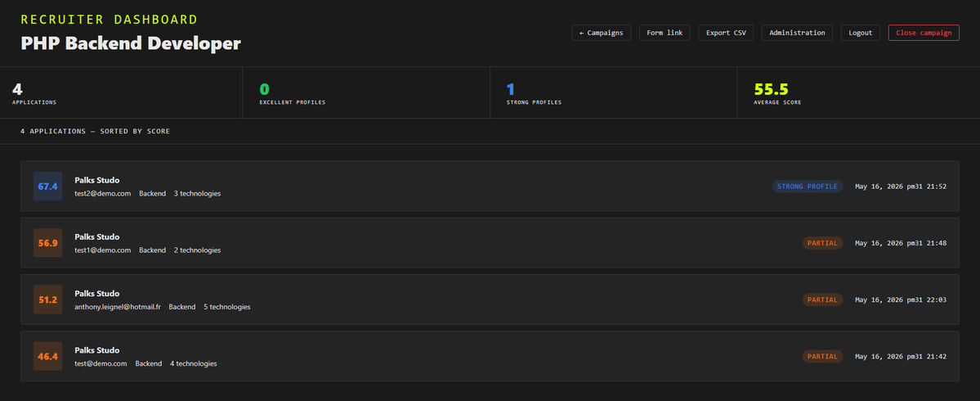This screenshot has width=980, height=401.
Task: Click the PHP Backend Developer title
Action: pos(131,44)
